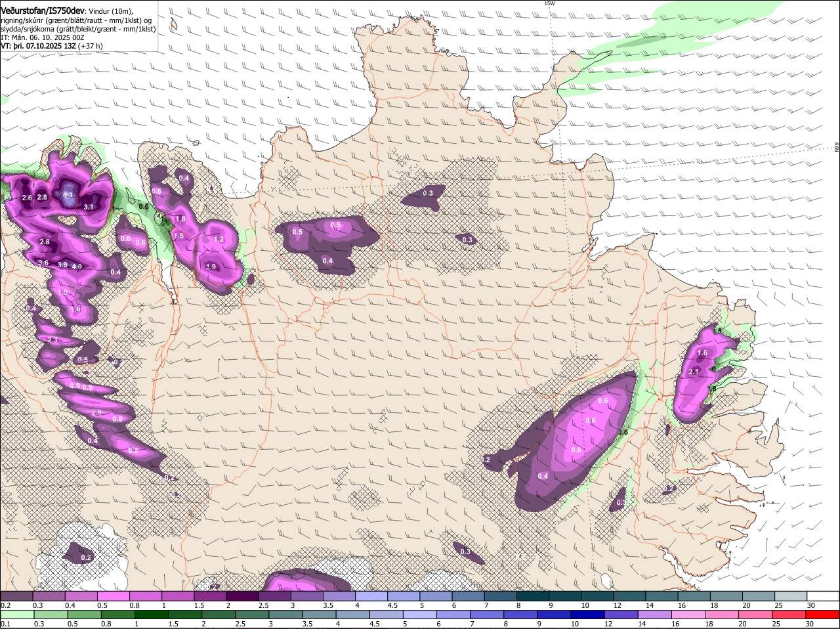This screenshot has height=629, width=840.
Task: Select the "1.2" value on the map
Action: (x=219, y=240)
